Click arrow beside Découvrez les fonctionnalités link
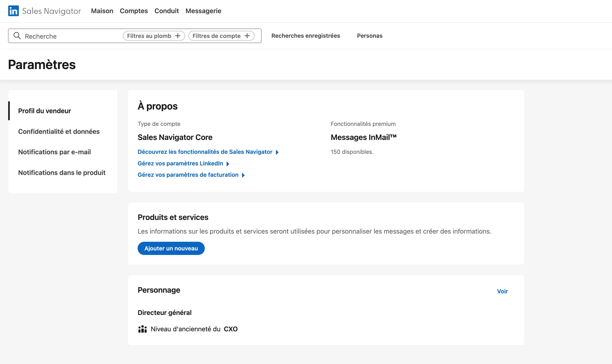The width and height of the screenshot is (612, 364). click(277, 152)
